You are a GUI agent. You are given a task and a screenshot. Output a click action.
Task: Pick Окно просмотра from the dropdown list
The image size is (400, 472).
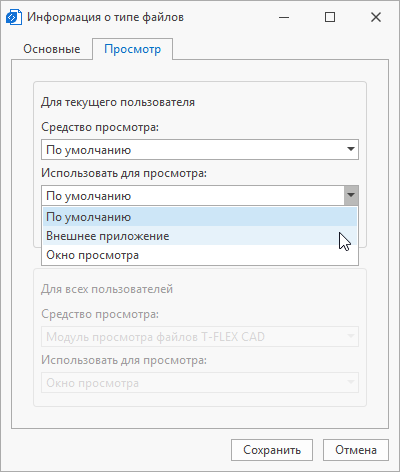point(200,255)
